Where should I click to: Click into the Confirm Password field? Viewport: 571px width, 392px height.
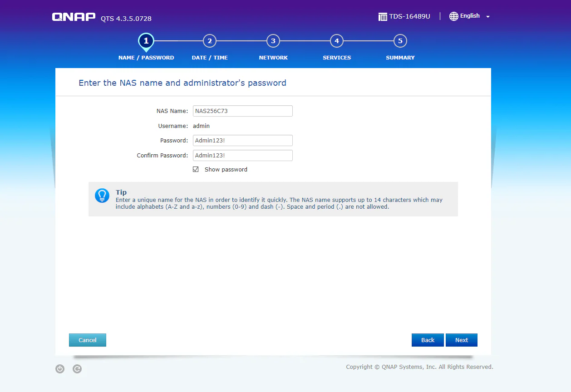[243, 155]
